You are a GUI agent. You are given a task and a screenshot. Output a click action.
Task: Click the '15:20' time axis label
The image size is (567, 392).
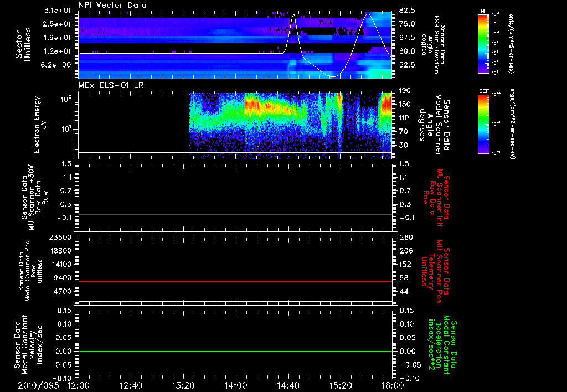[x=341, y=386]
